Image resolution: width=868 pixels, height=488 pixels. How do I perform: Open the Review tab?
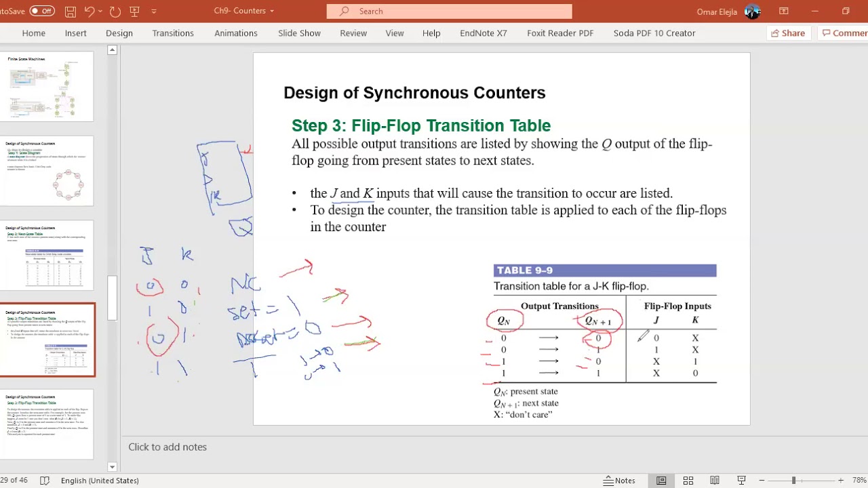353,33
